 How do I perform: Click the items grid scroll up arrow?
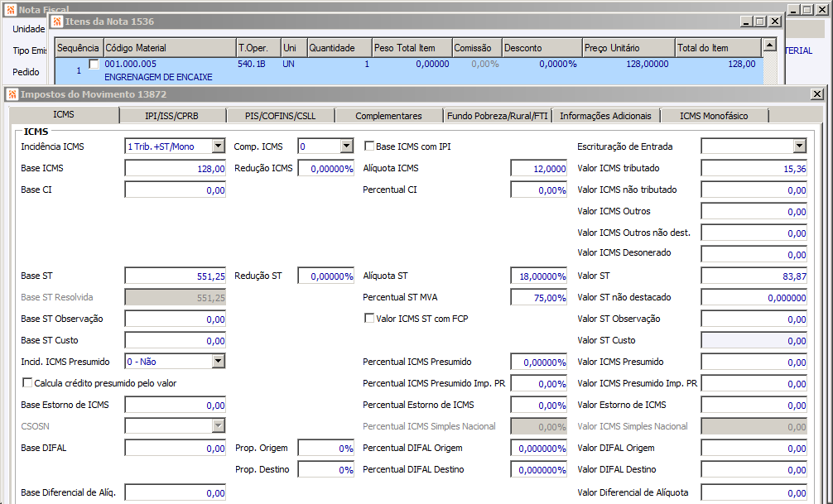pyautogui.click(x=769, y=46)
